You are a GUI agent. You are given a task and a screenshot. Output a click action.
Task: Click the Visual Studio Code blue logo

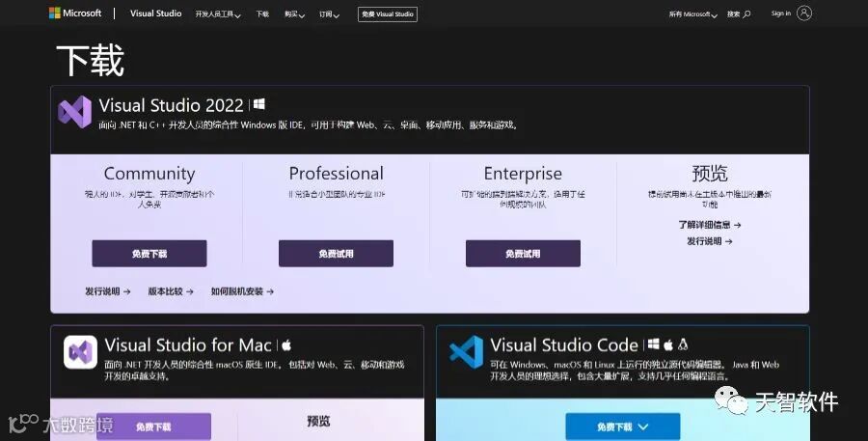pyautogui.click(x=466, y=352)
